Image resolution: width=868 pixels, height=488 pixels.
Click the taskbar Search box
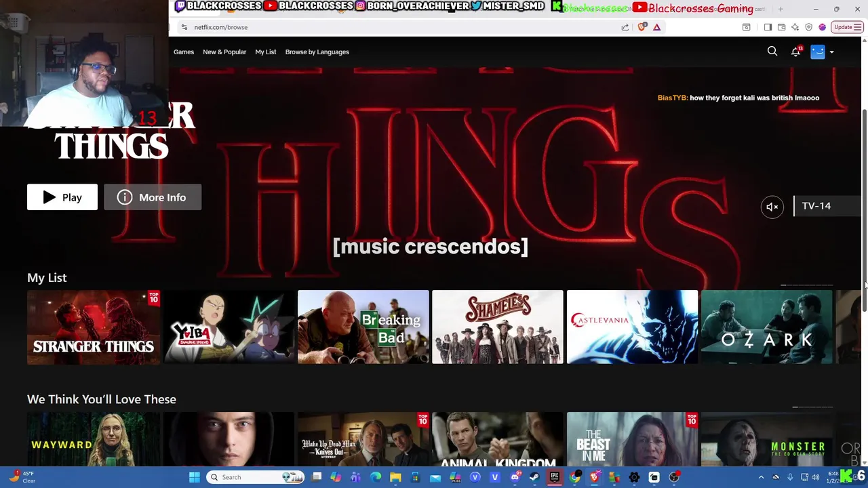(x=255, y=477)
